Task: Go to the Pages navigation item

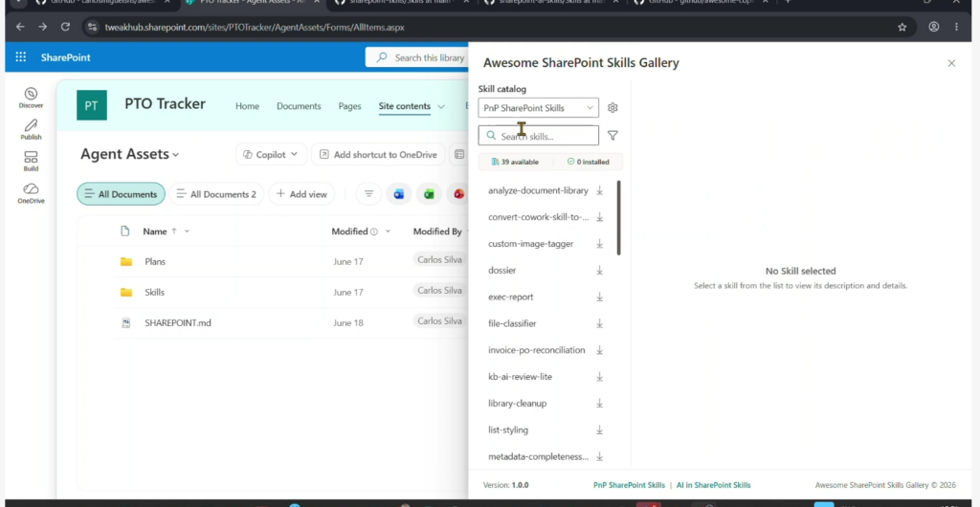Action: click(x=349, y=106)
